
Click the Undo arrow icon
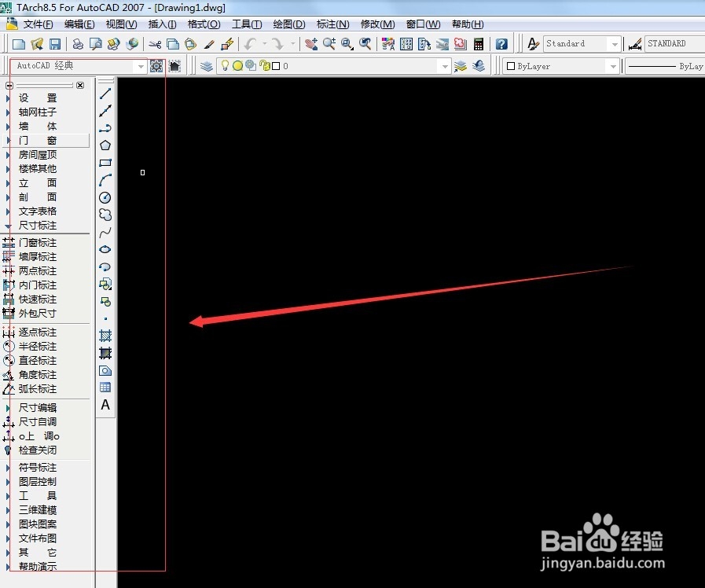click(x=251, y=44)
